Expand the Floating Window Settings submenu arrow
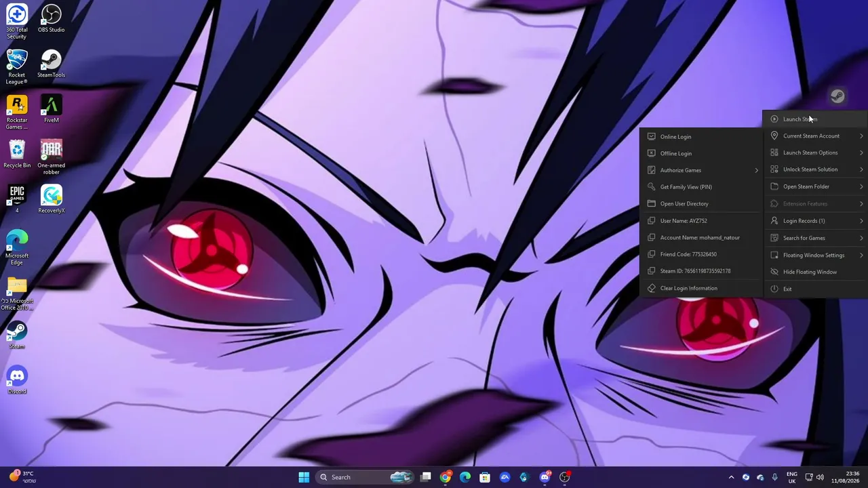 click(861, 255)
